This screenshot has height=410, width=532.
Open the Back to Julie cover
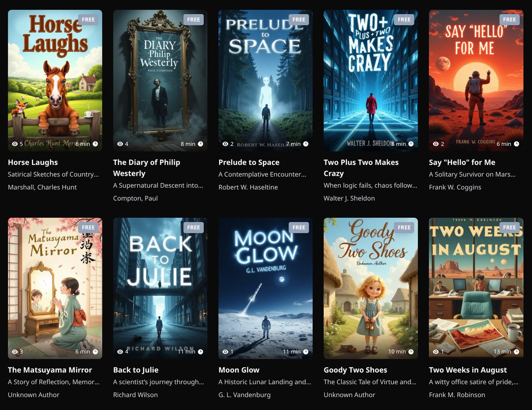coord(160,288)
